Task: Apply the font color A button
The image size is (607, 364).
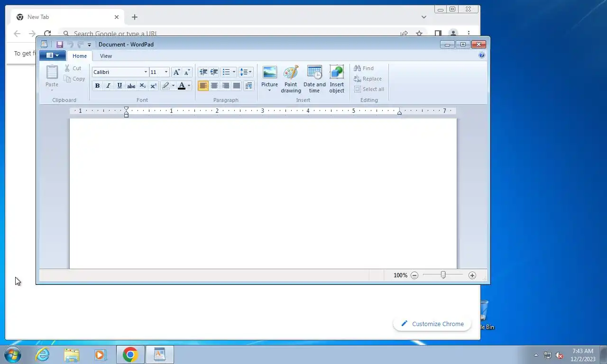Action: pos(181,86)
